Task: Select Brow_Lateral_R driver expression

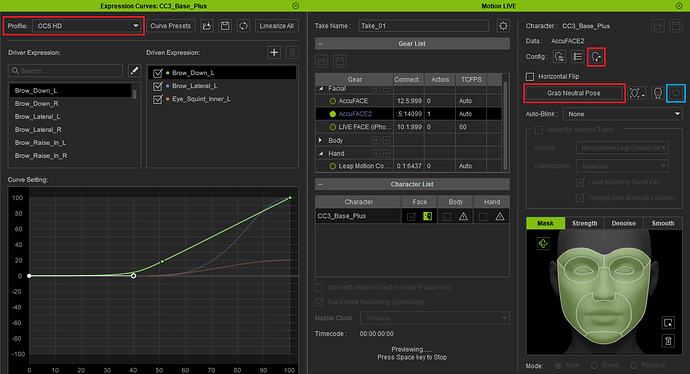Action: 70,129
